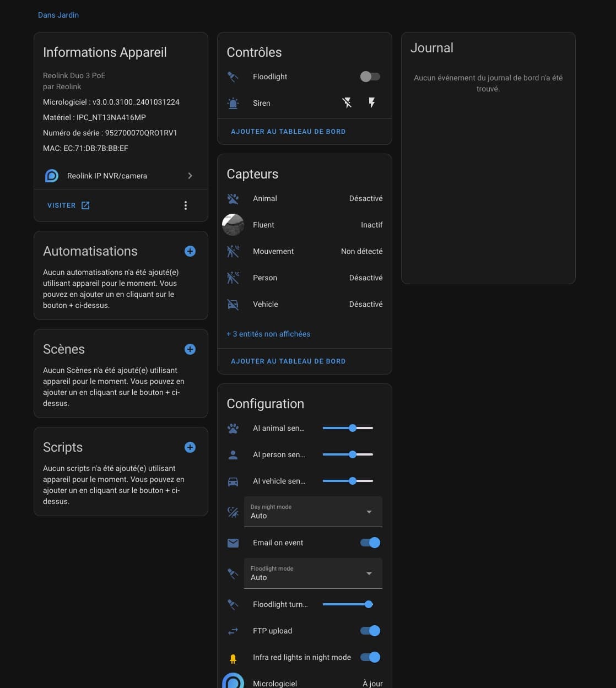The height and width of the screenshot is (688, 616).
Task: Click the Vehicle sensor car icon
Action: point(233,304)
